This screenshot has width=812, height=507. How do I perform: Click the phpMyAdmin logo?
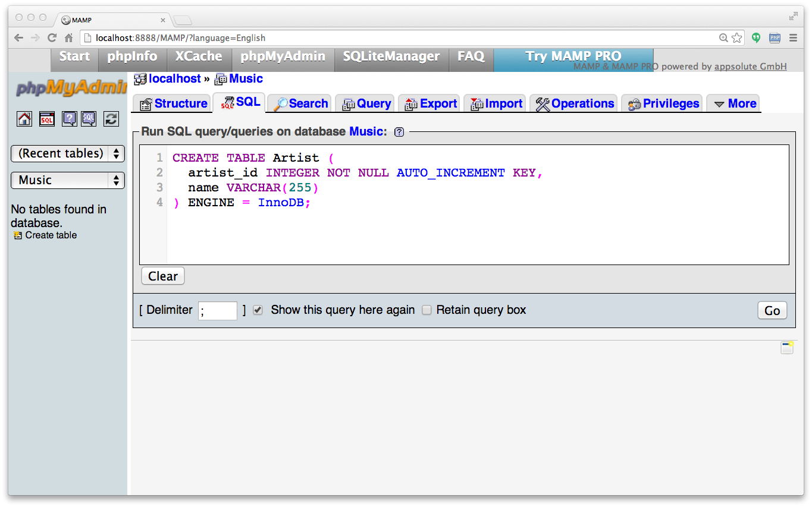[x=72, y=88]
